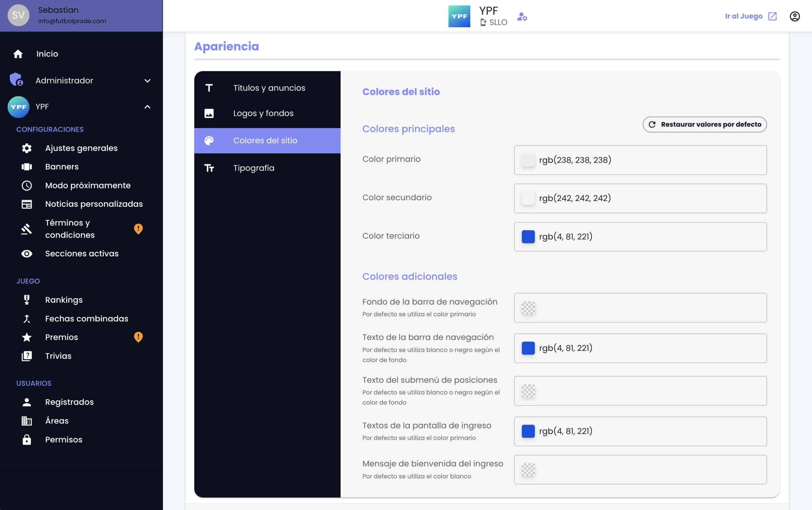
Task: Click the empty Fondo de la barra swatch
Action: 528,308
